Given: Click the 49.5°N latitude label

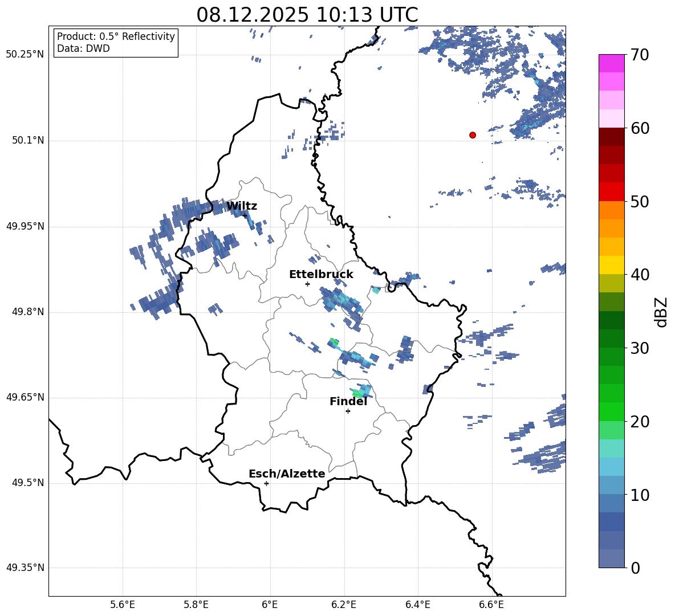Looking at the screenshot, I should click(27, 483).
